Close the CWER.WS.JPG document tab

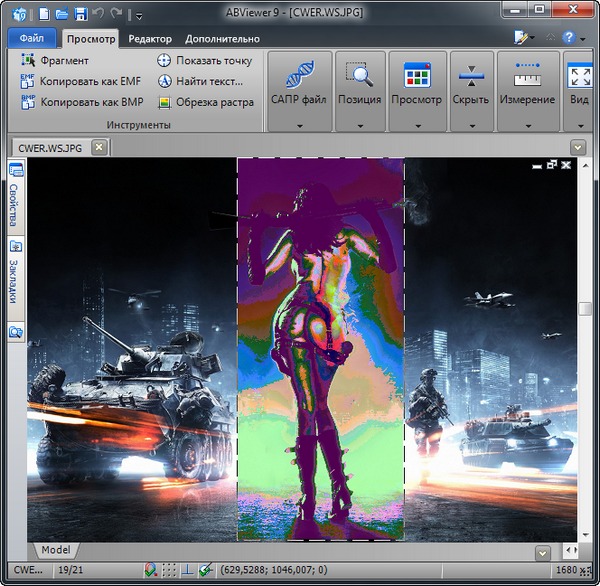pos(98,147)
